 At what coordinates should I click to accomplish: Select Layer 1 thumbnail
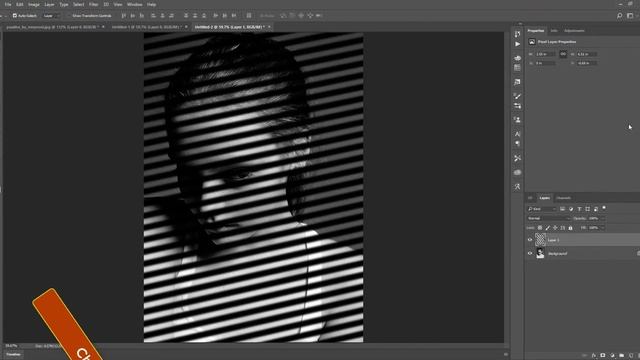(x=540, y=240)
